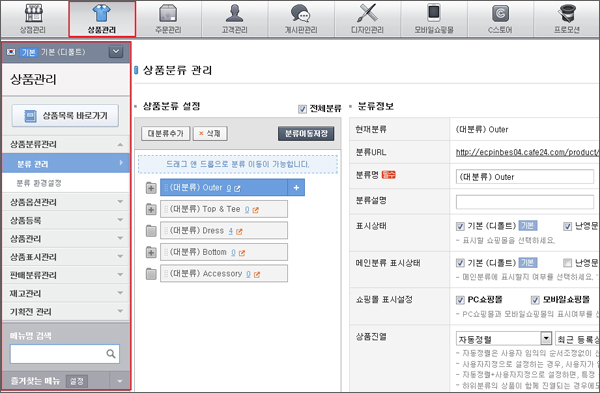Open external link icon beside Accessory

[x=257, y=274]
